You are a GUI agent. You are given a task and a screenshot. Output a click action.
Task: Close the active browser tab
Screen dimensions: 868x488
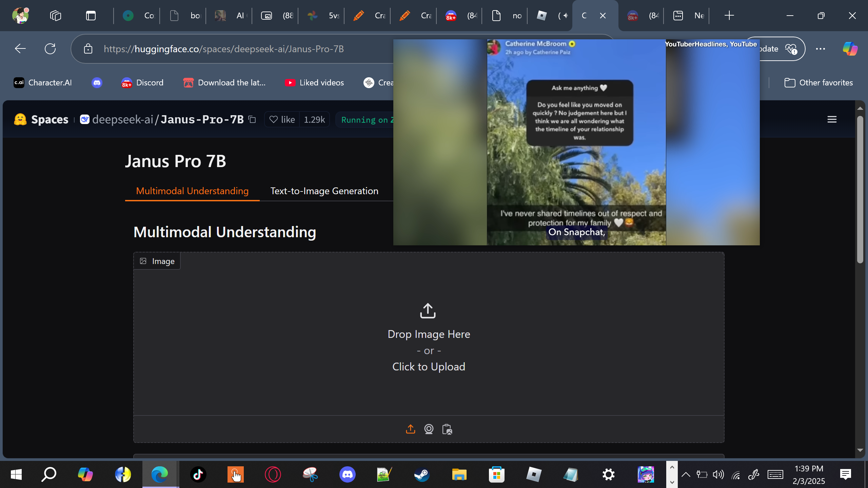pos(603,16)
